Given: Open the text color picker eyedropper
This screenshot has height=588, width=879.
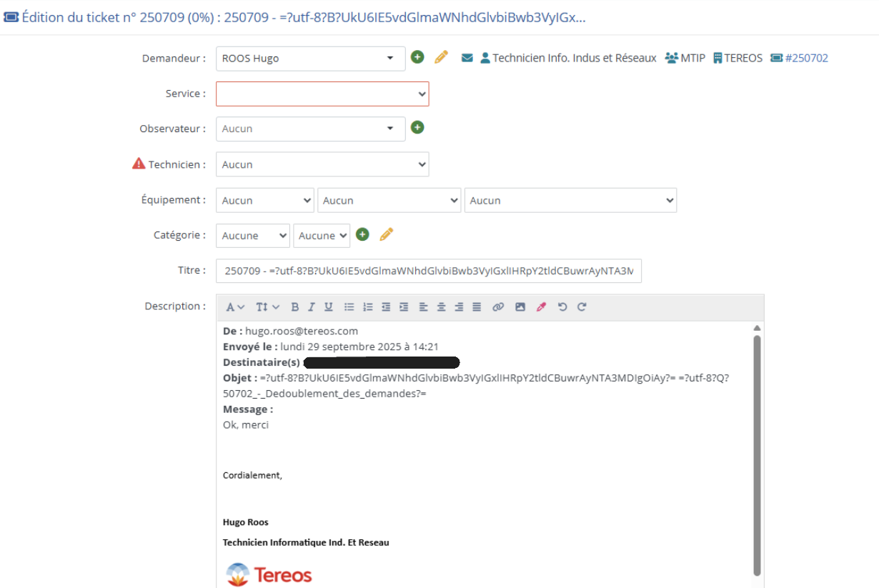Looking at the screenshot, I should (541, 307).
